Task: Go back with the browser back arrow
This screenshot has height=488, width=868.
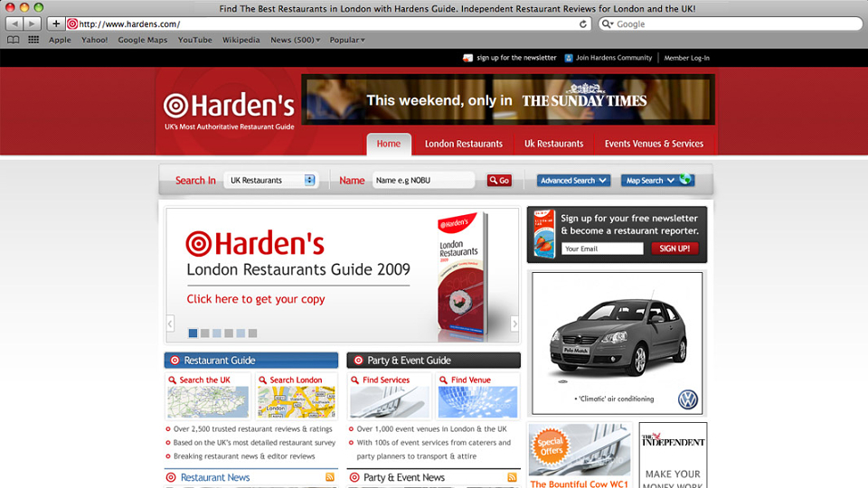Action: [x=14, y=23]
